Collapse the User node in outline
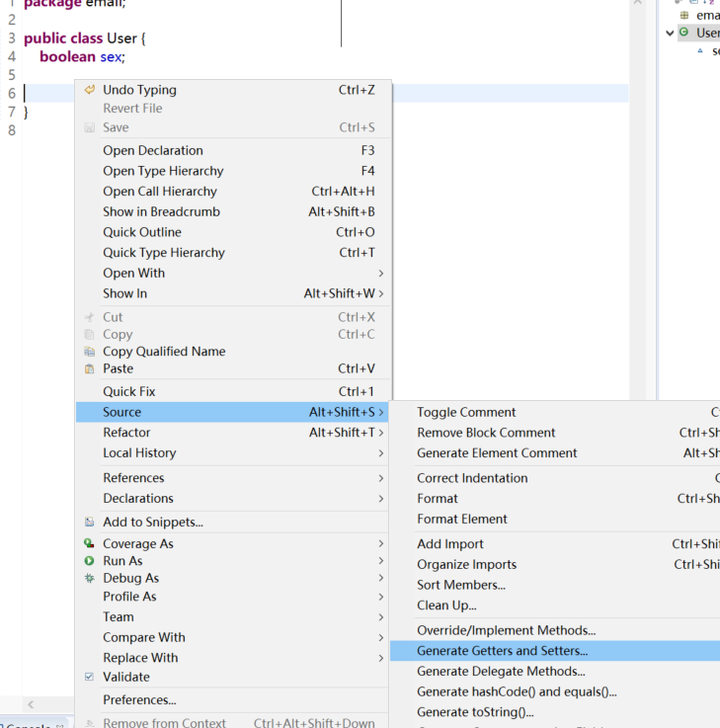The height and width of the screenshot is (728, 720). click(x=670, y=33)
